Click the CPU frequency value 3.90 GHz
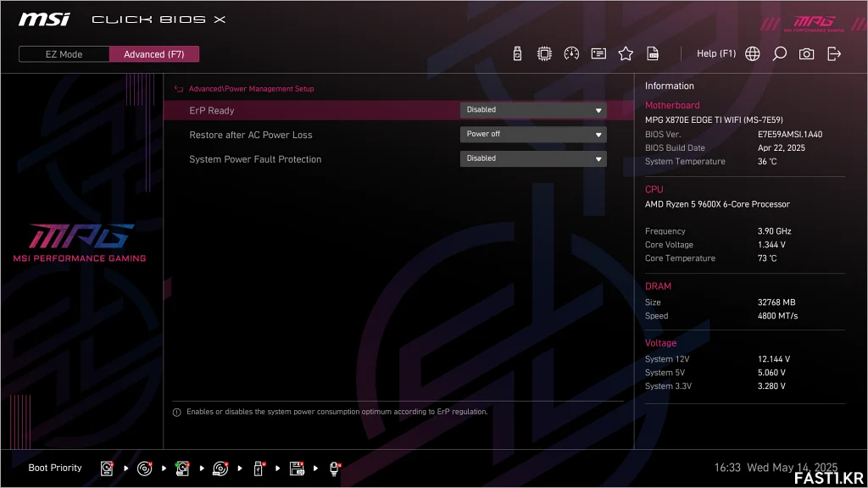868x488 pixels. [x=775, y=231]
